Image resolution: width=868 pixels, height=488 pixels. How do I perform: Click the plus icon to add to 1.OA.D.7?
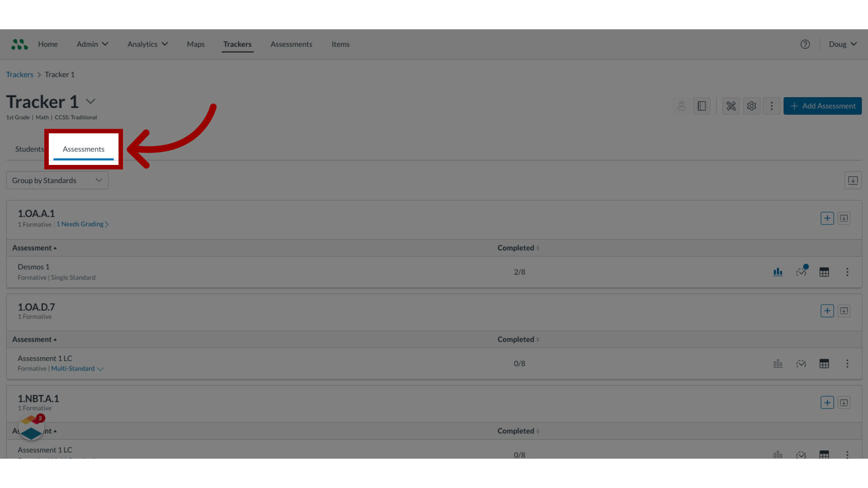(x=827, y=310)
